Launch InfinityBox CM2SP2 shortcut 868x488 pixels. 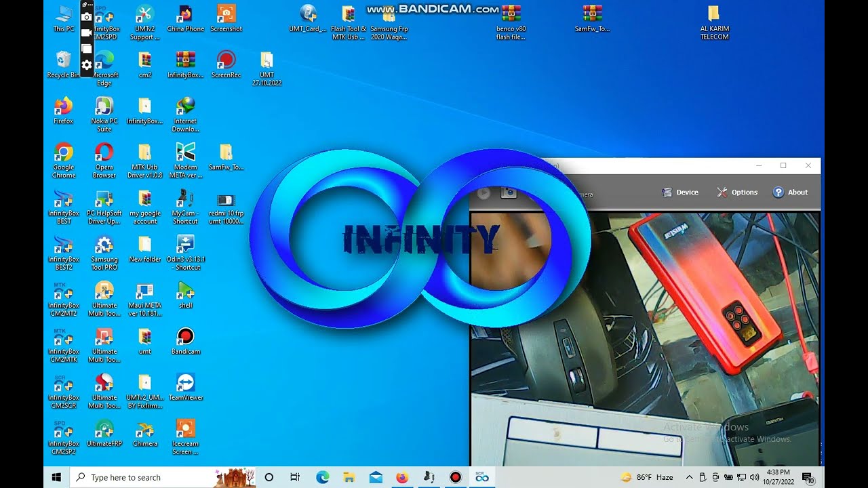click(64, 438)
